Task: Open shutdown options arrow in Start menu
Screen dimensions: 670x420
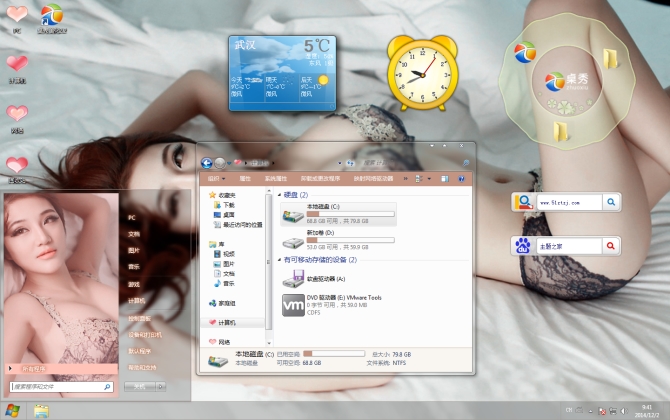Action: pyautogui.click(x=161, y=387)
